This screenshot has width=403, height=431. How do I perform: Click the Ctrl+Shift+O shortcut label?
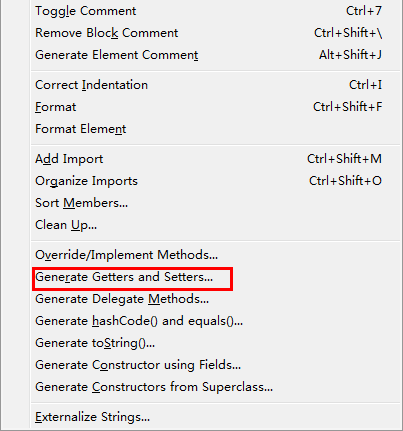point(345,181)
